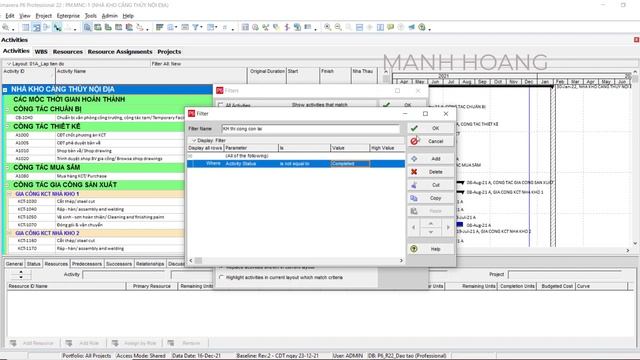Screen dimensions: 640x360
Task: Click the Zoom In magnifier icon
Action: (x=327, y=27)
